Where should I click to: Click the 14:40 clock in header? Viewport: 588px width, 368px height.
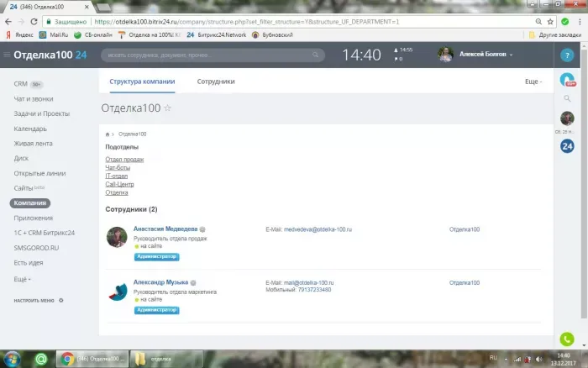pyautogui.click(x=361, y=55)
